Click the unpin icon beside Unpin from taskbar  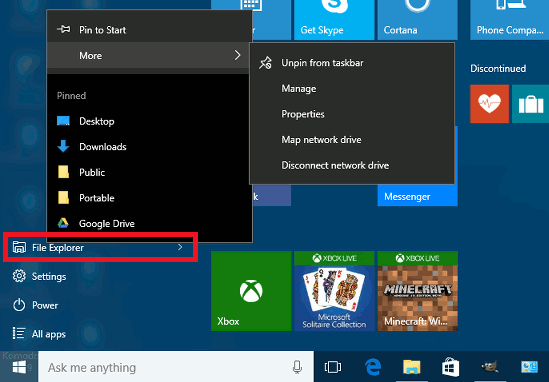pyautogui.click(x=265, y=63)
